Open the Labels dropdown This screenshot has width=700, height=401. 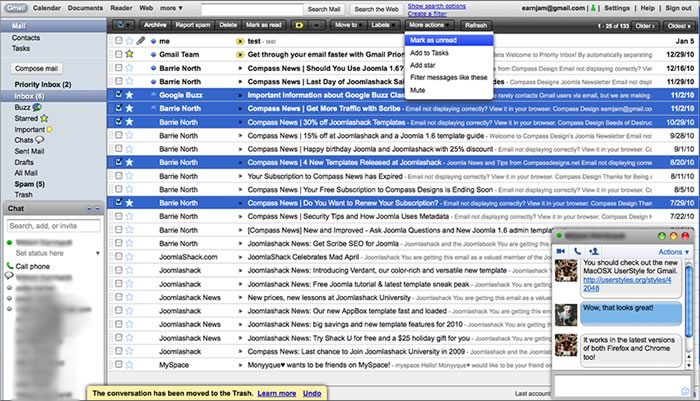383,25
